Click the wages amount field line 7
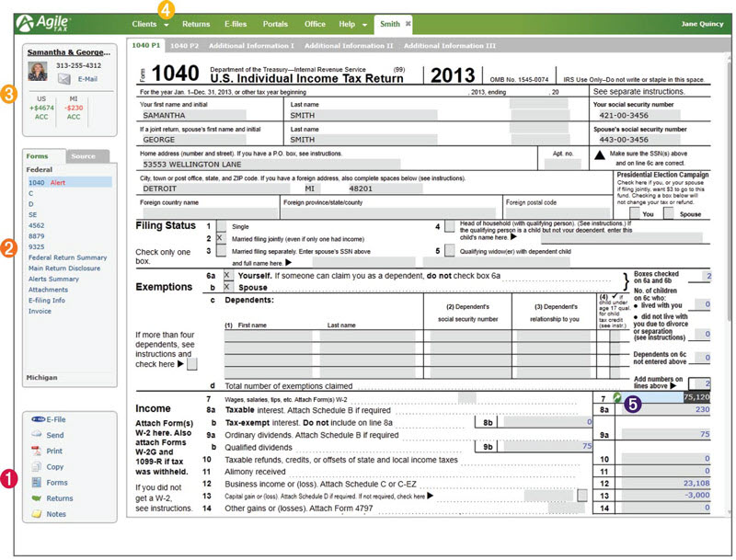Image resolution: width=736 pixels, height=560 pixels. coord(666,397)
